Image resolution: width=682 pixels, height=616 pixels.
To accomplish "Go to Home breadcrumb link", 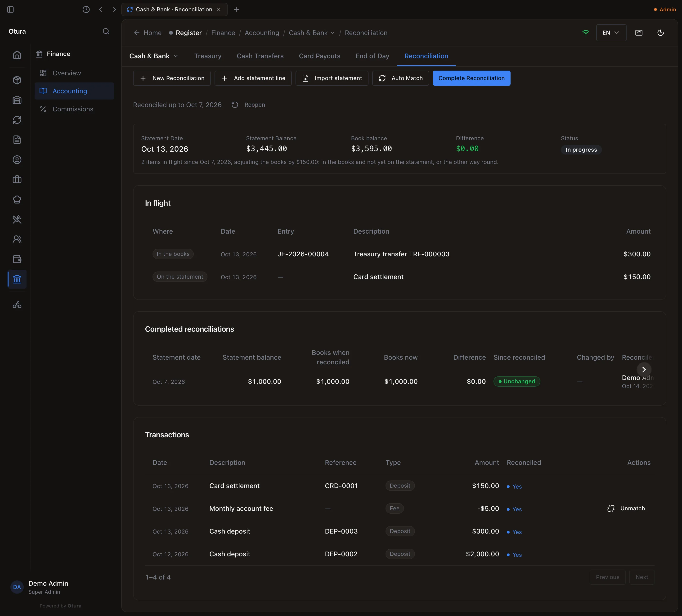I will click(148, 33).
